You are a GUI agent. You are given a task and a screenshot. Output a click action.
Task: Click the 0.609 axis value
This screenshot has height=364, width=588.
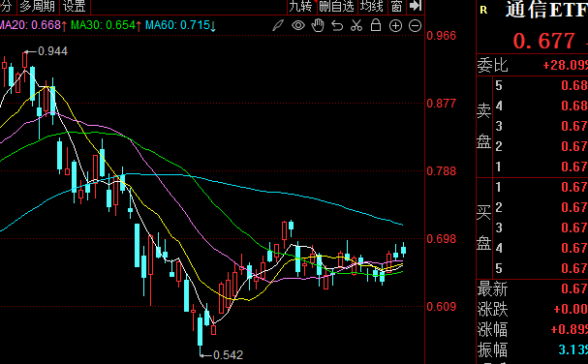click(x=442, y=307)
